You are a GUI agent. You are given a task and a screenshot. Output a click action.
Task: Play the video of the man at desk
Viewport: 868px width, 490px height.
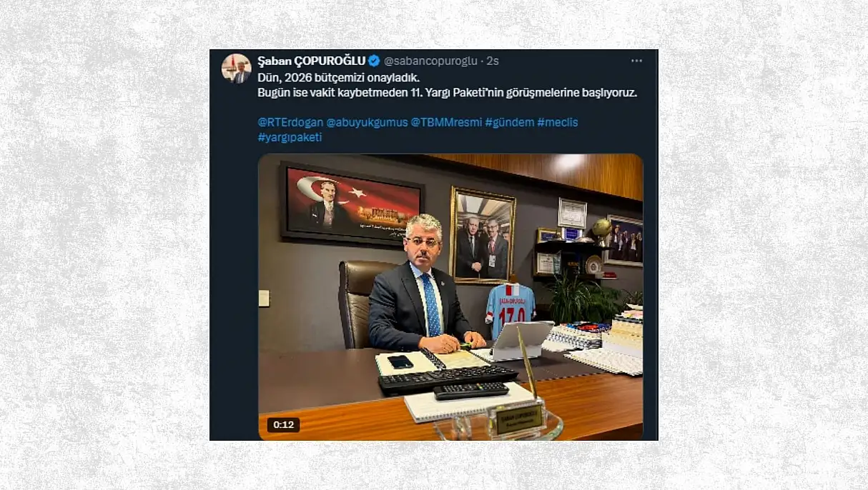point(450,297)
